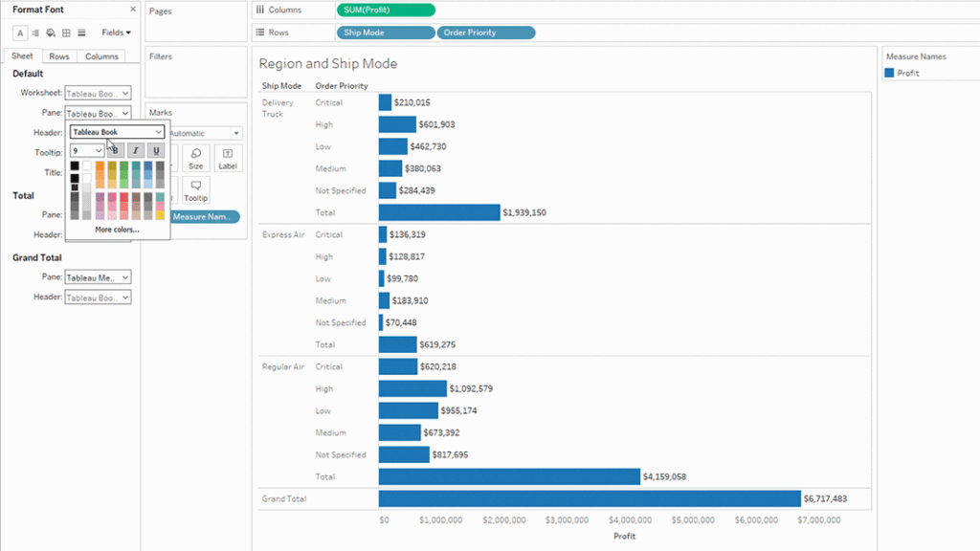Select the Borders formatting icon
The width and height of the screenshot is (980, 551).
click(66, 32)
